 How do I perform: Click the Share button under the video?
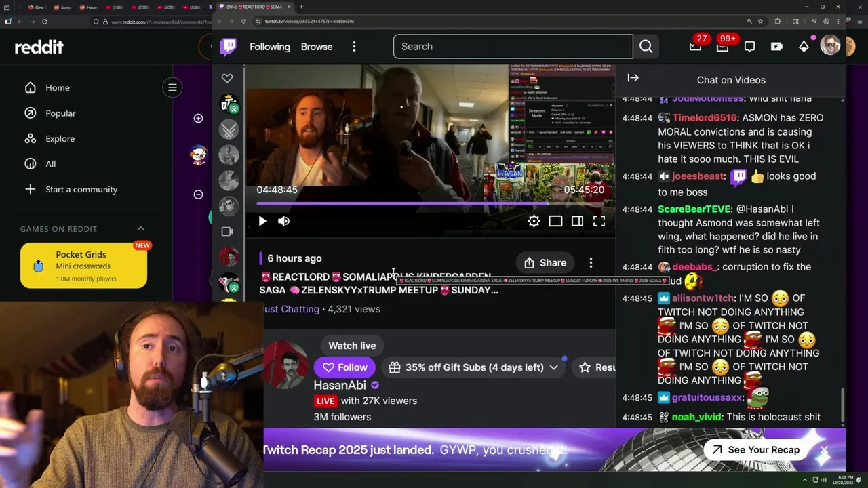545,263
